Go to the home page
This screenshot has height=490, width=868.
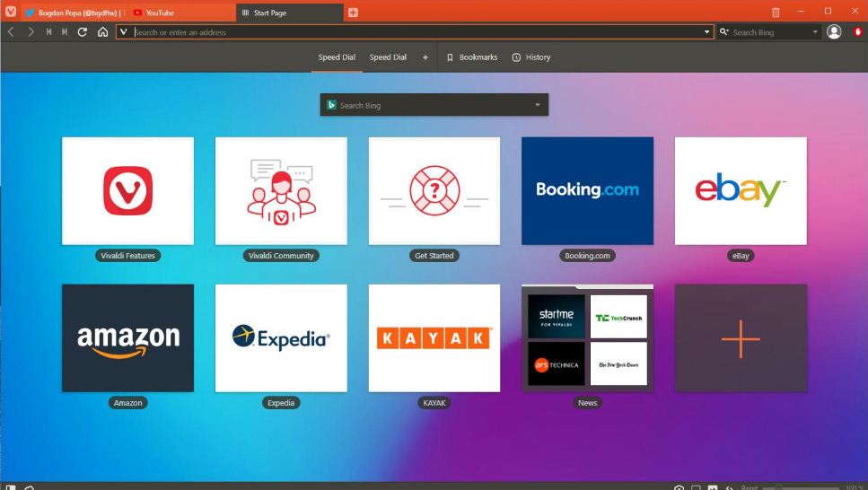click(102, 32)
